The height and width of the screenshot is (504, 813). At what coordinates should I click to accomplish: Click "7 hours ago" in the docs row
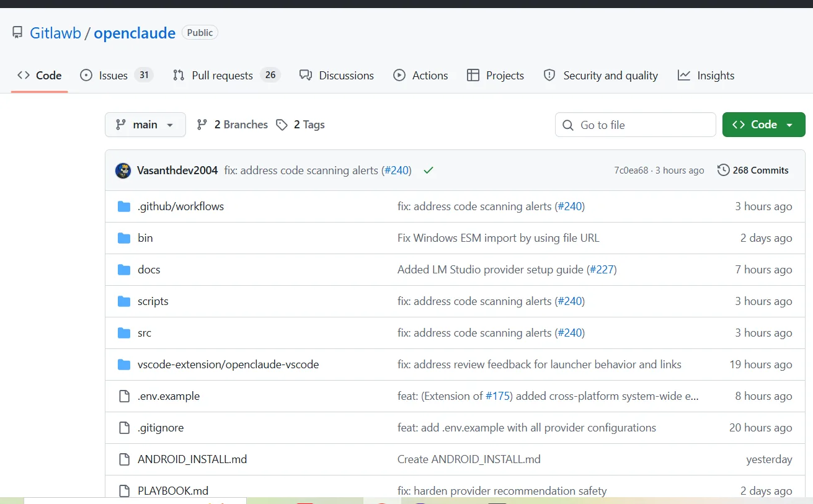763,270
